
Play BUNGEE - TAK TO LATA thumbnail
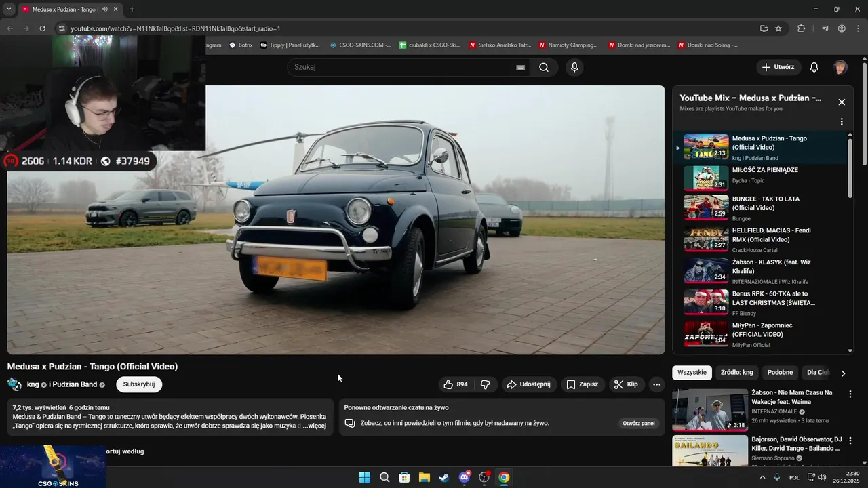(706, 207)
